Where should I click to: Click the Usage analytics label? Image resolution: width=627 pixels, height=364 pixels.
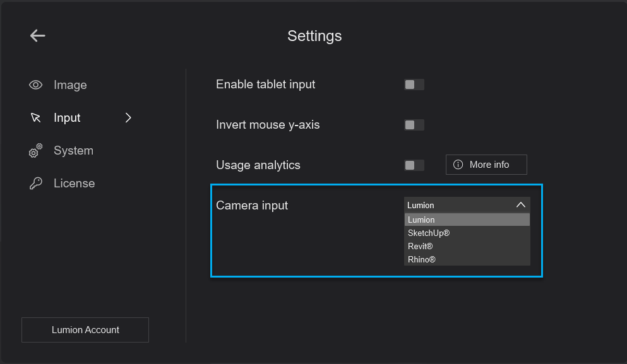[x=258, y=165]
